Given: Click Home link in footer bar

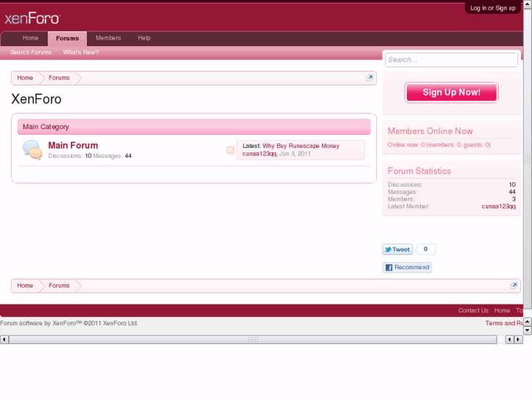Looking at the screenshot, I should tap(502, 310).
